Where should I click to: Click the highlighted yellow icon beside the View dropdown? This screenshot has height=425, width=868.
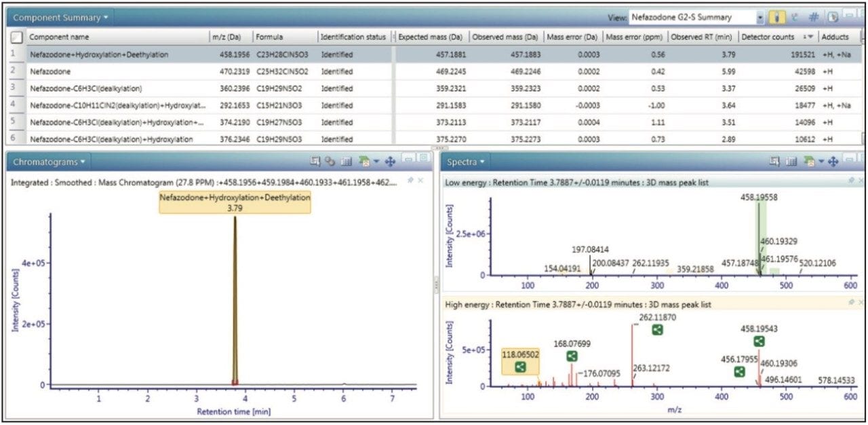coord(778,17)
